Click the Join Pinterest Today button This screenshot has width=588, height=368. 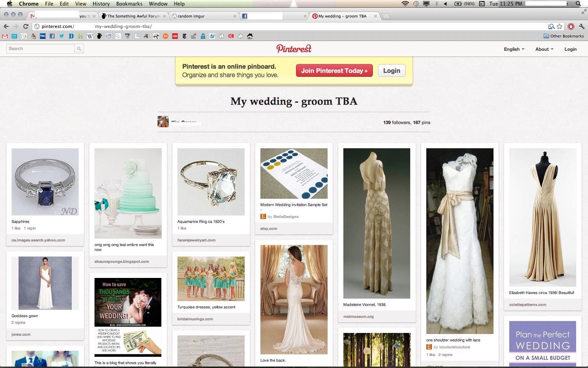334,70
